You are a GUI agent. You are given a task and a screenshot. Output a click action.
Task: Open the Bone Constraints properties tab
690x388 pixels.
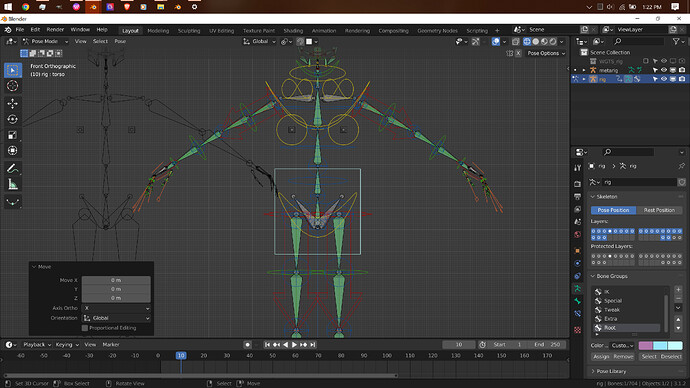coord(578,314)
